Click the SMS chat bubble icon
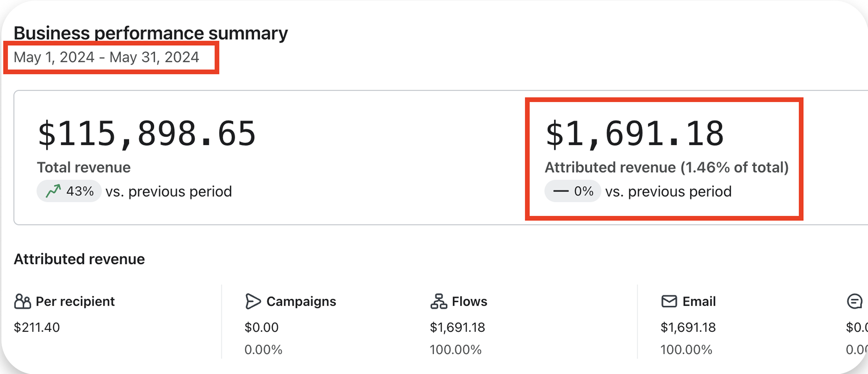This screenshot has width=868, height=374. coord(855,301)
